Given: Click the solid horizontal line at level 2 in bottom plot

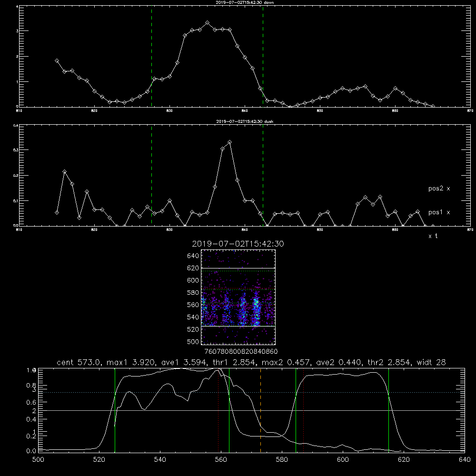Looking at the screenshot, I should click(x=251, y=410).
